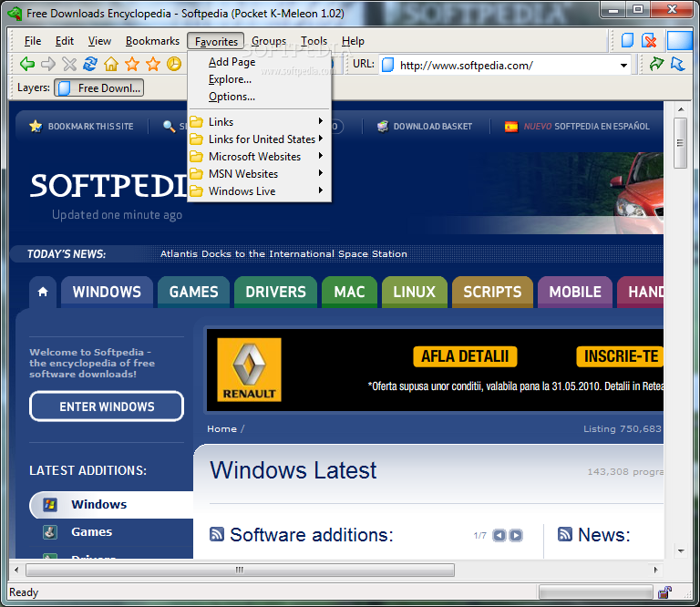Click the AFLA DETALII ad button
Viewport: 700px width, 607px height.
(x=465, y=356)
